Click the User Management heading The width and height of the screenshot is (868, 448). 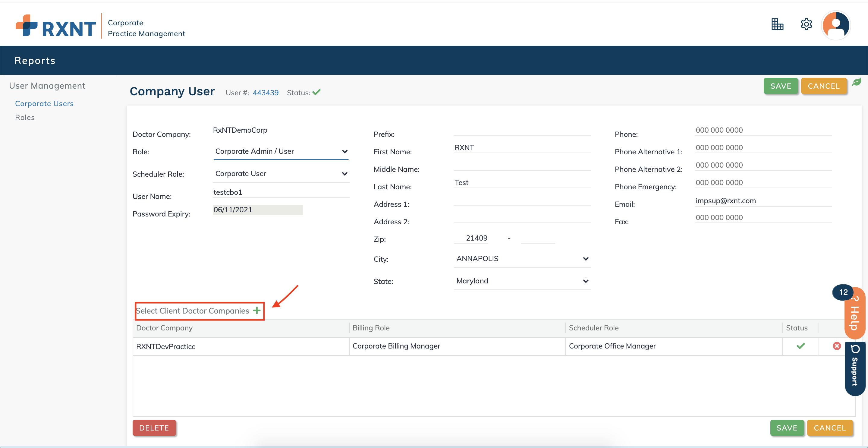click(47, 86)
